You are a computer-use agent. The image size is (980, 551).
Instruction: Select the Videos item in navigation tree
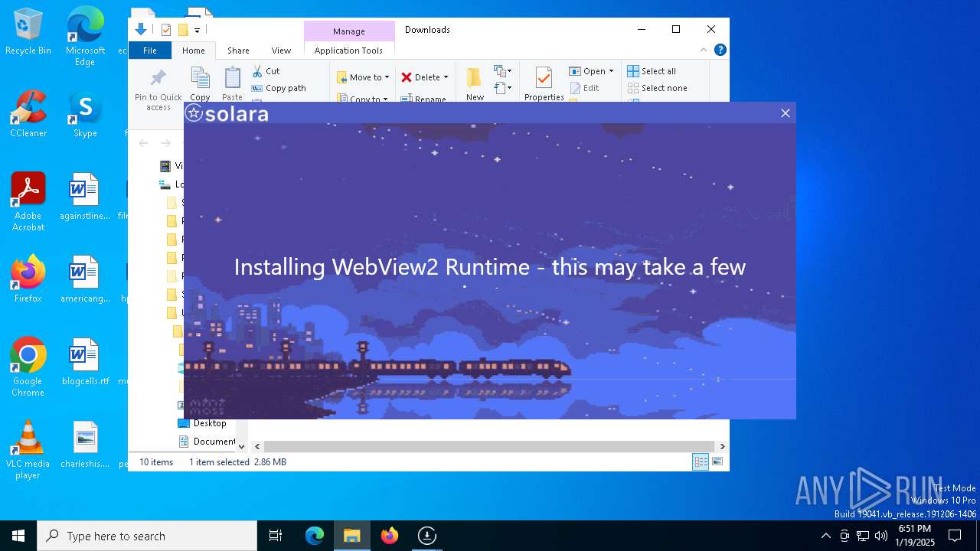[171, 166]
